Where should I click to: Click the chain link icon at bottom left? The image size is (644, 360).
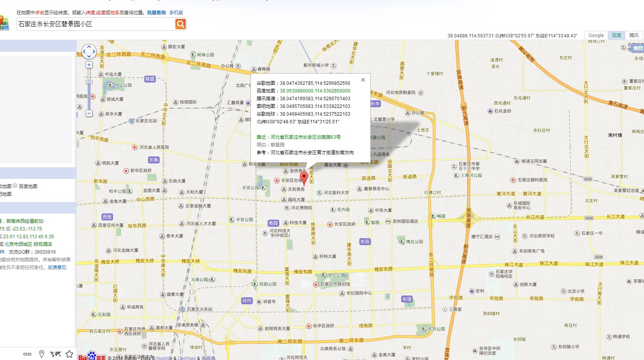(27, 354)
